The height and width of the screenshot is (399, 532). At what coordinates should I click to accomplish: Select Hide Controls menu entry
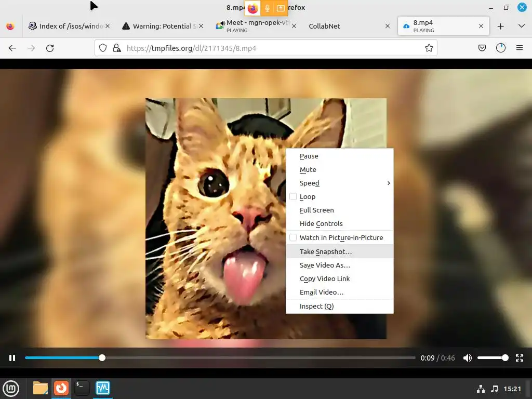340,223
